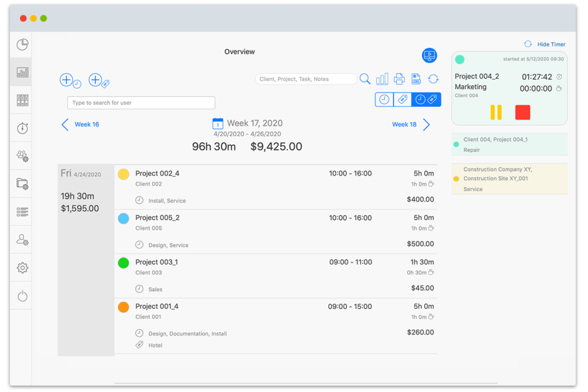Switch view to show time only
This screenshot has height=392, width=588.
(x=384, y=99)
